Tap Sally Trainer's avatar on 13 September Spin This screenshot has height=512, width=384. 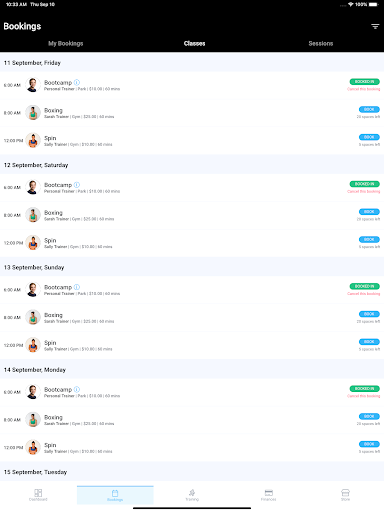(33, 345)
